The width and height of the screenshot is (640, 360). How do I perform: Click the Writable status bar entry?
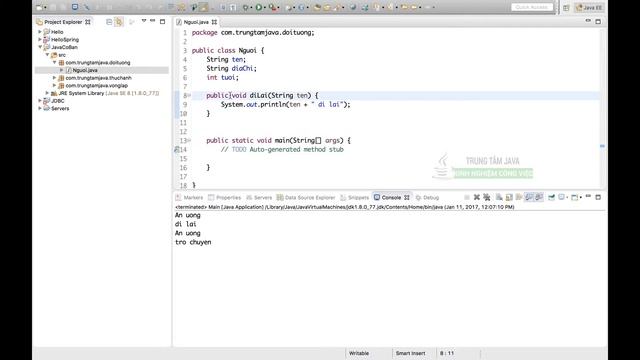[359, 353]
